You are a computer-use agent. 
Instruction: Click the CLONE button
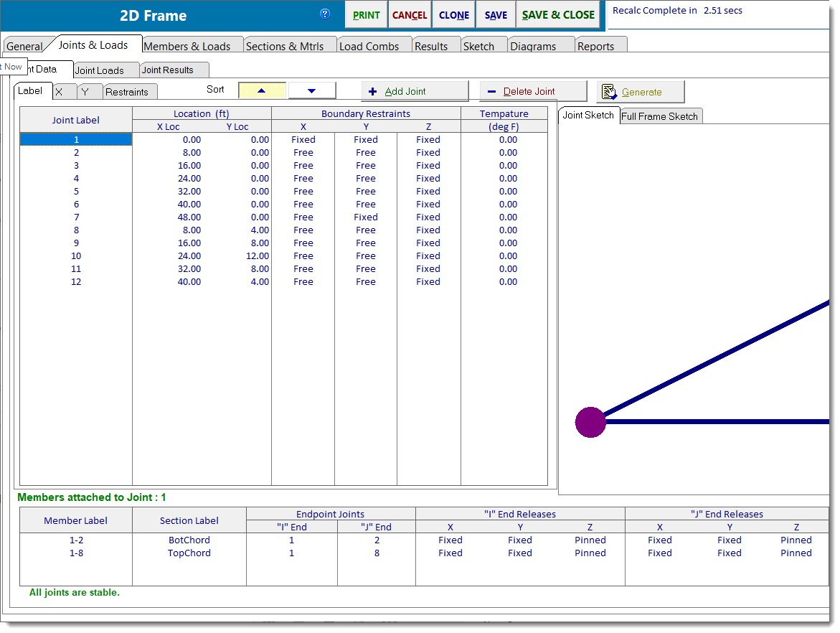(x=453, y=15)
